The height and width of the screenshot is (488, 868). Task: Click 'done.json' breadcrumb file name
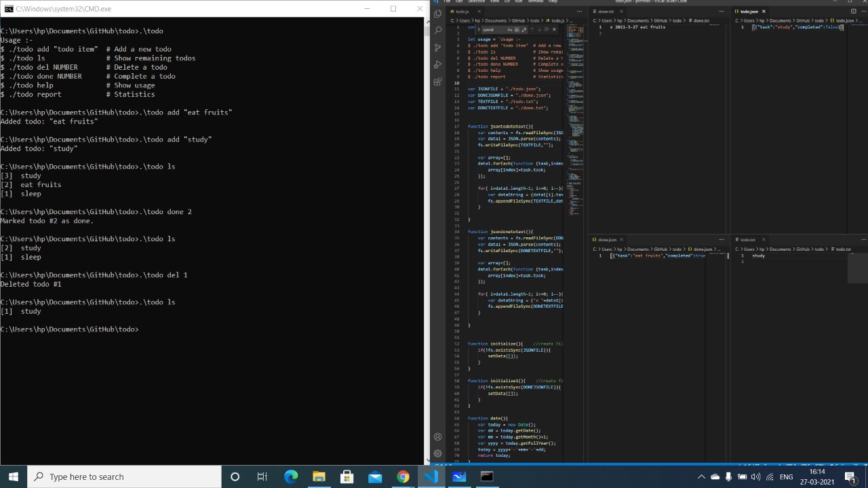click(x=703, y=249)
